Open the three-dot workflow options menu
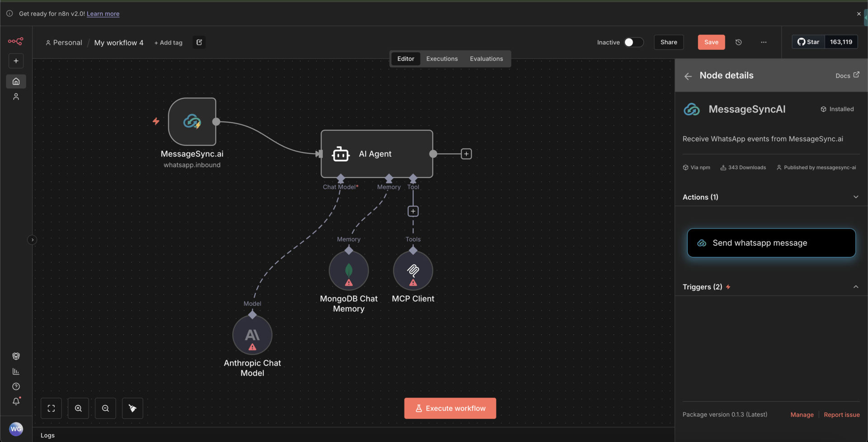The image size is (868, 442). (764, 42)
